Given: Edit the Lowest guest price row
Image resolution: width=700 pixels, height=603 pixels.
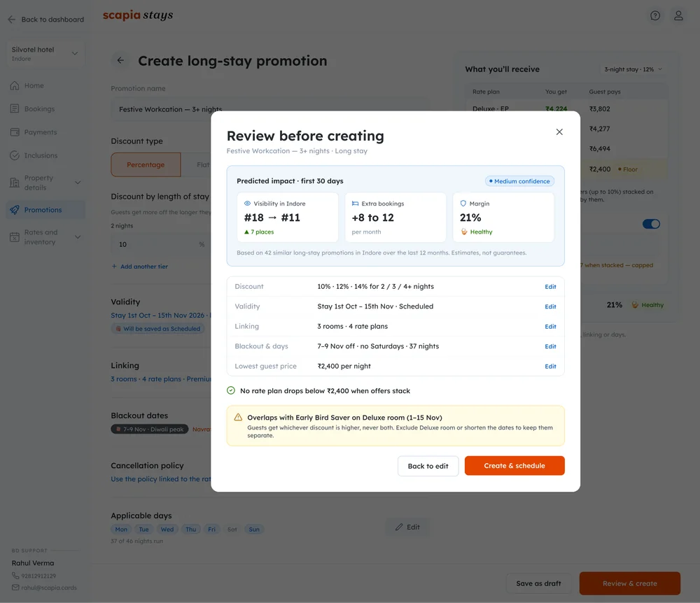Looking at the screenshot, I should click(x=550, y=367).
